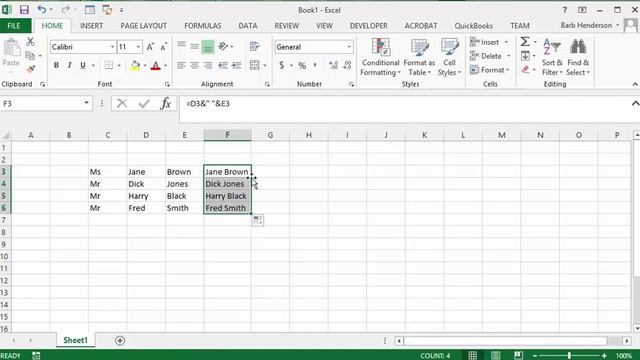Open the Calibri font name dropdown
Viewport: 640px width, 360px height.
coord(112,47)
